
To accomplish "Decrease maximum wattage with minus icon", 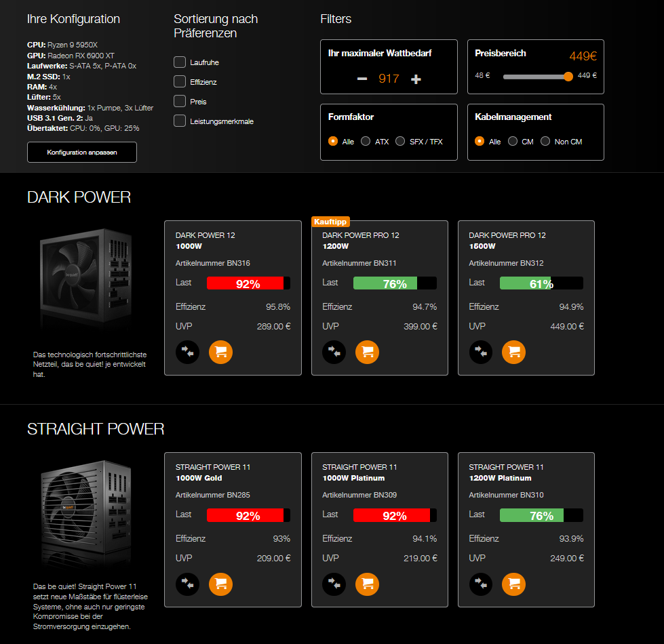I will pyautogui.click(x=362, y=79).
